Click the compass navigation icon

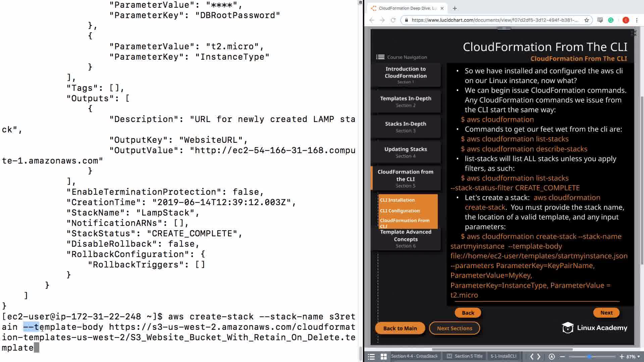coord(552,357)
